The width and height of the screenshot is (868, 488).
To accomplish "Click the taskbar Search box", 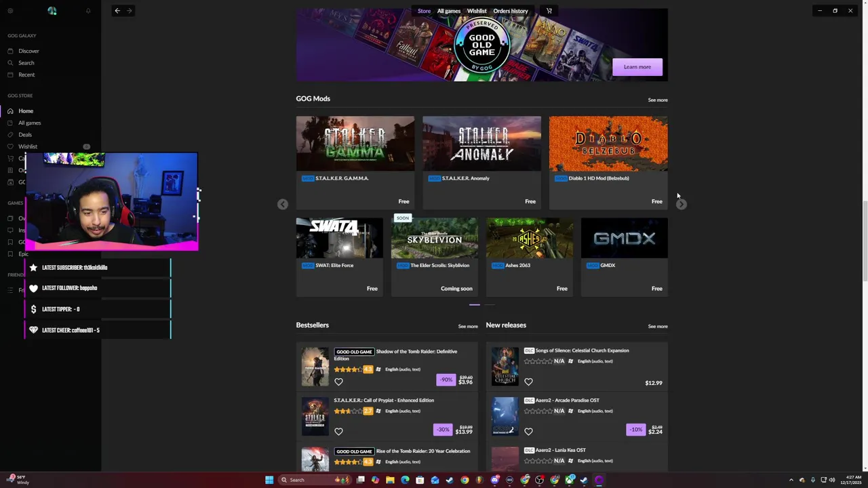I will tap(315, 480).
